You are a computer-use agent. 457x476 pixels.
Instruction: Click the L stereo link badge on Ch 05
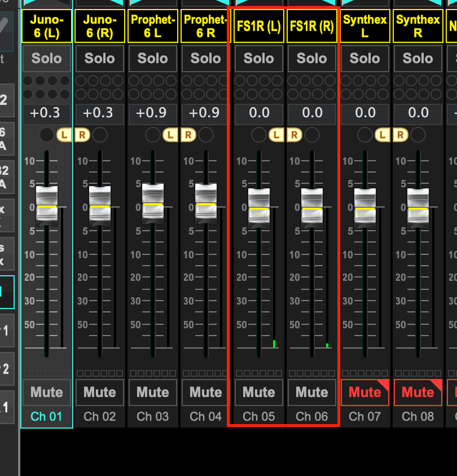276,135
